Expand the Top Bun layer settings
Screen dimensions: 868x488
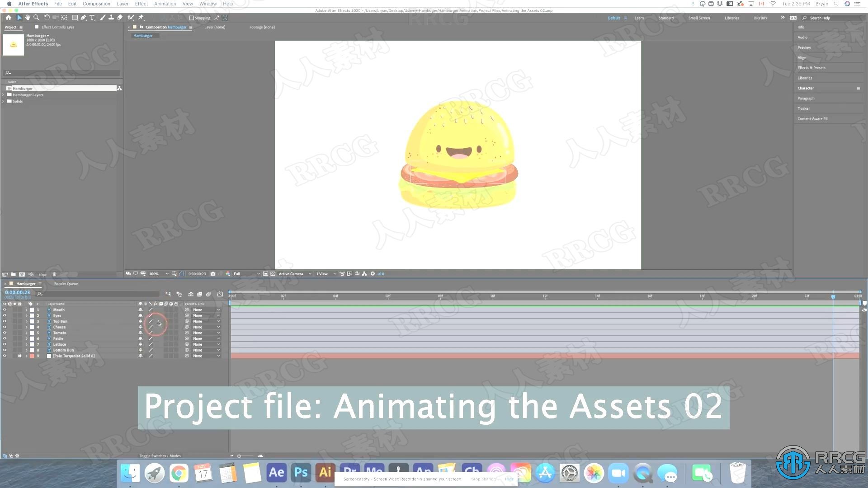(x=27, y=321)
